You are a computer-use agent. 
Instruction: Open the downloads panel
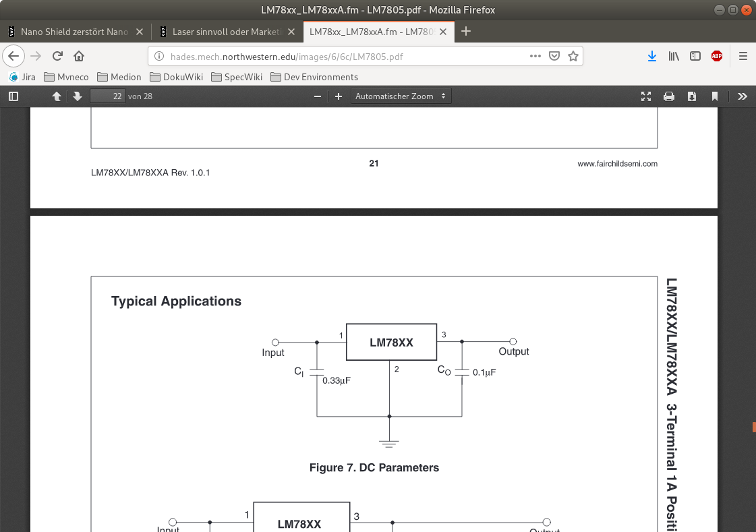point(652,57)
